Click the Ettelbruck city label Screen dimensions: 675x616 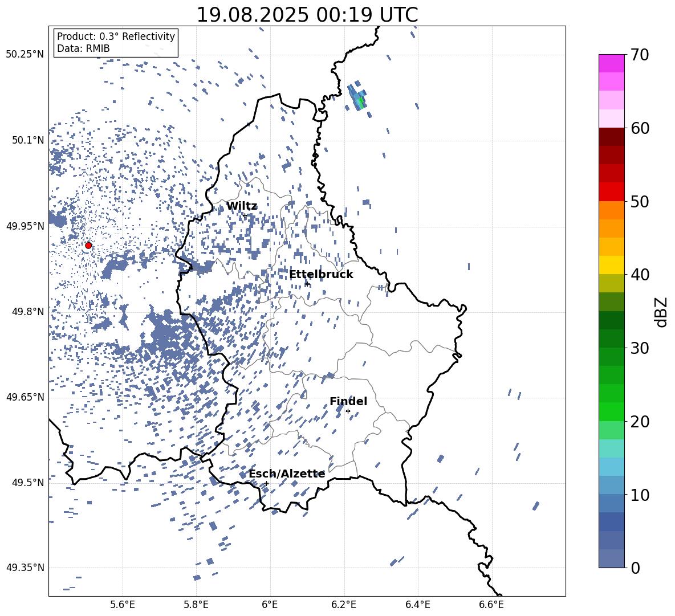pyautogui.click(x=321, y=275)
